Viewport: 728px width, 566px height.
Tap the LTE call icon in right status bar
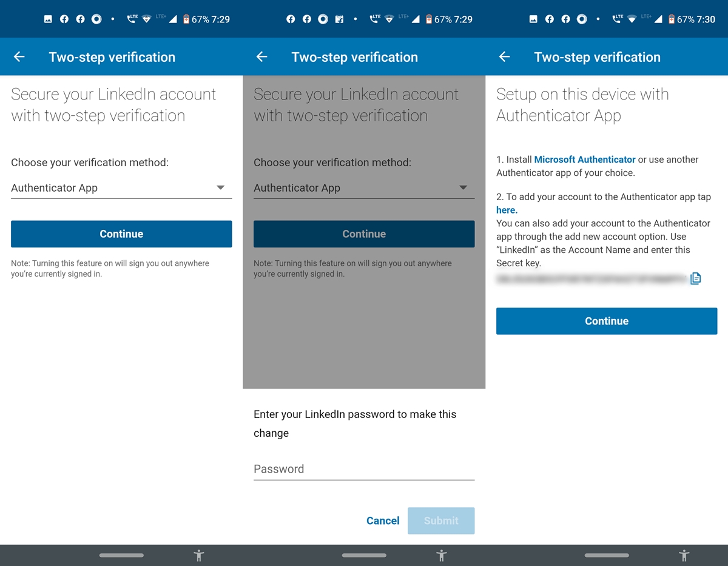point(617,19)
